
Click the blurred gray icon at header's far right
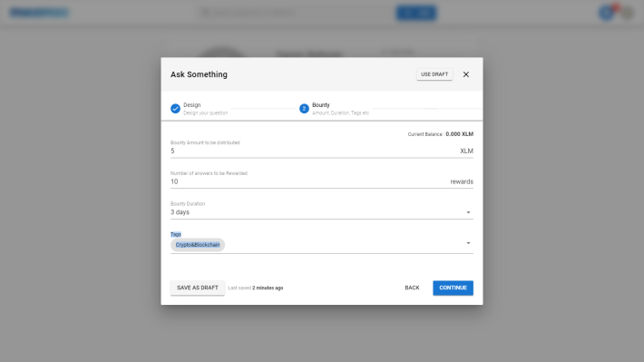click(628, 14)
